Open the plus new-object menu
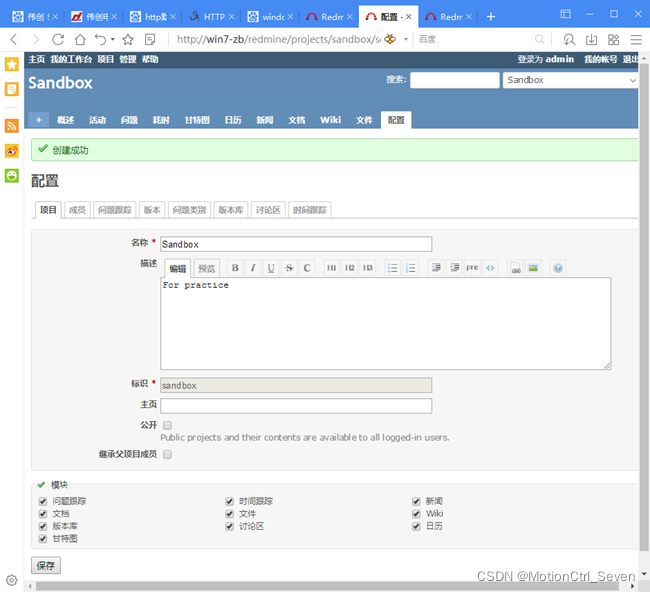 pos(39,120)
